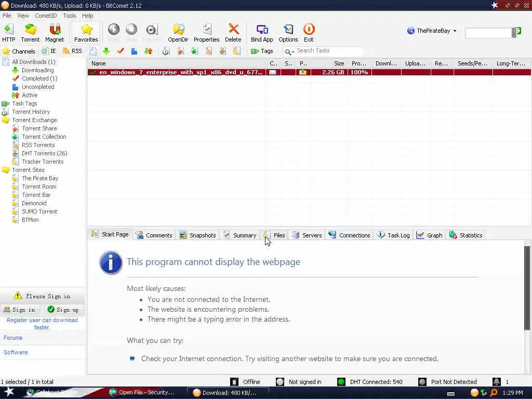
Task: Open the Options dialog
Action: (288, 33)
